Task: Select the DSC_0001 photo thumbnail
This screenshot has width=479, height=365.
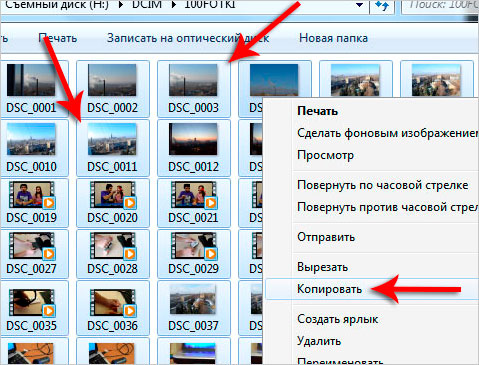Action: click(x=31, y=80)
